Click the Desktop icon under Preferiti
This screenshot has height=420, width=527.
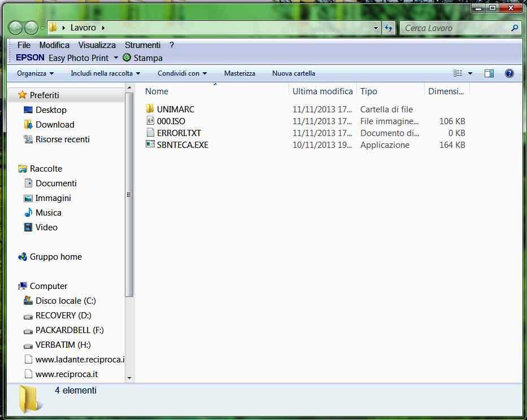[x=28, y=110]
